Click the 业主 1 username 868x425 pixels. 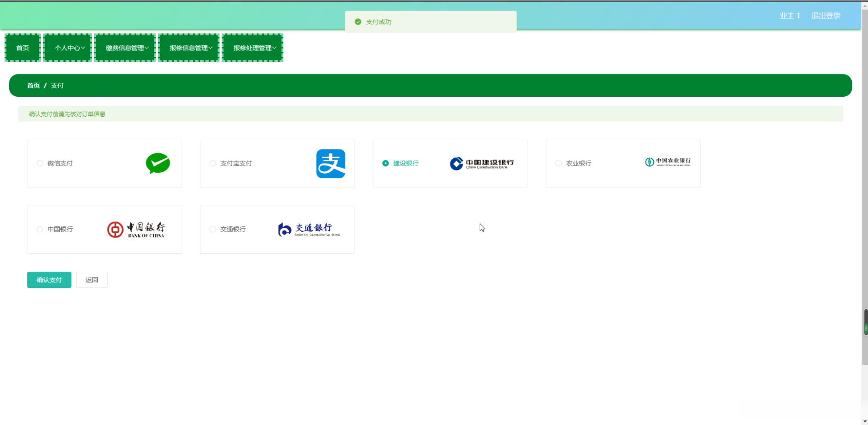click(790, 16)
